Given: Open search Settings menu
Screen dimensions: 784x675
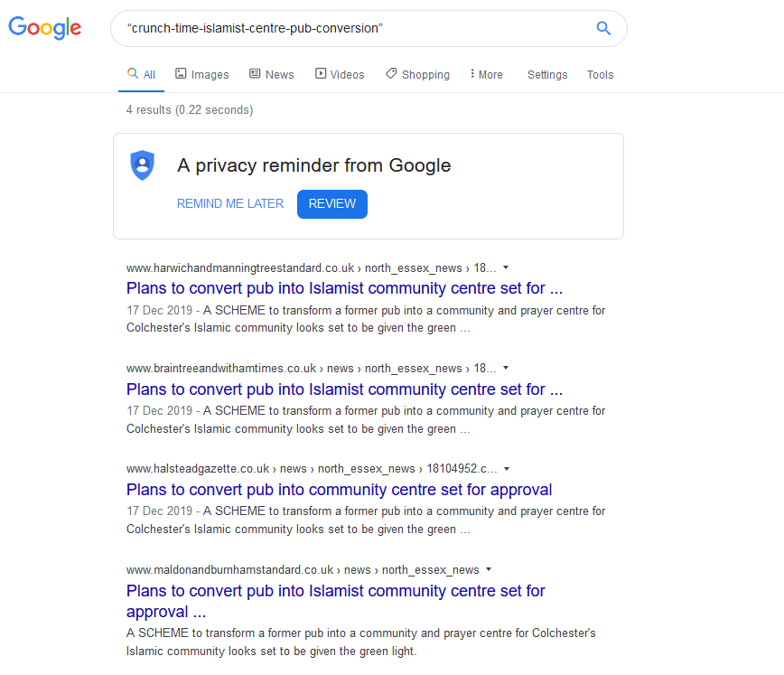Looking at the screenshot, I should coord(547,74).
